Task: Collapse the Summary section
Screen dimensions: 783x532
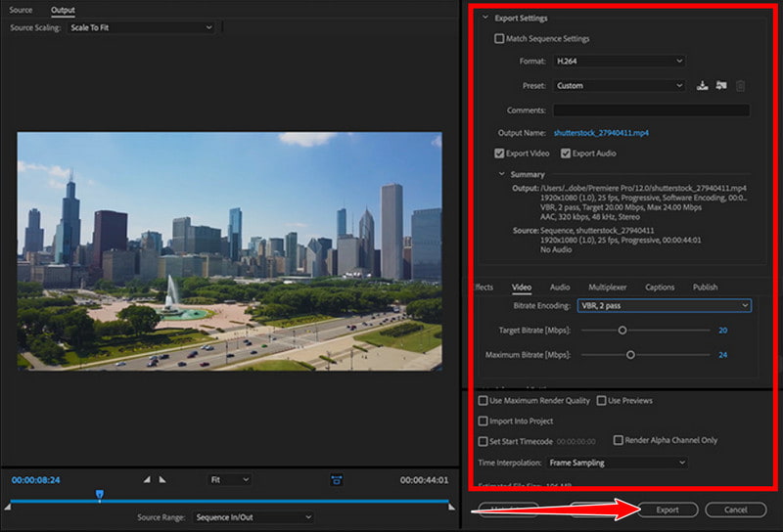Action: click(x=501, y=174)
